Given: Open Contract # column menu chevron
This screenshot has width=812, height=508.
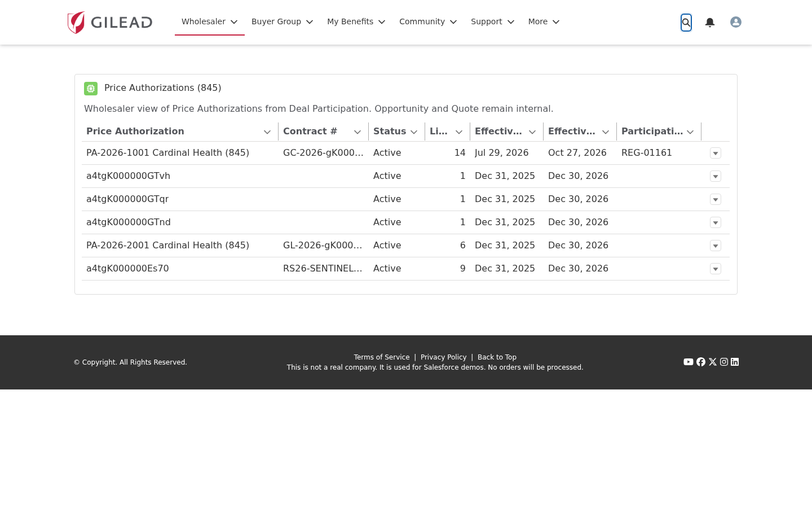Looking at the screenshot, I should (x=358, y=132).
